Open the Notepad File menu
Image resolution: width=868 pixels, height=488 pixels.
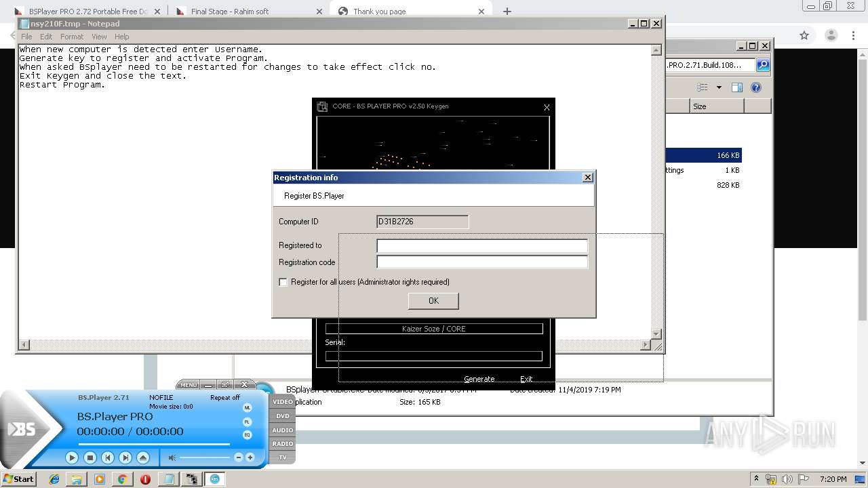tap(26, 37)
